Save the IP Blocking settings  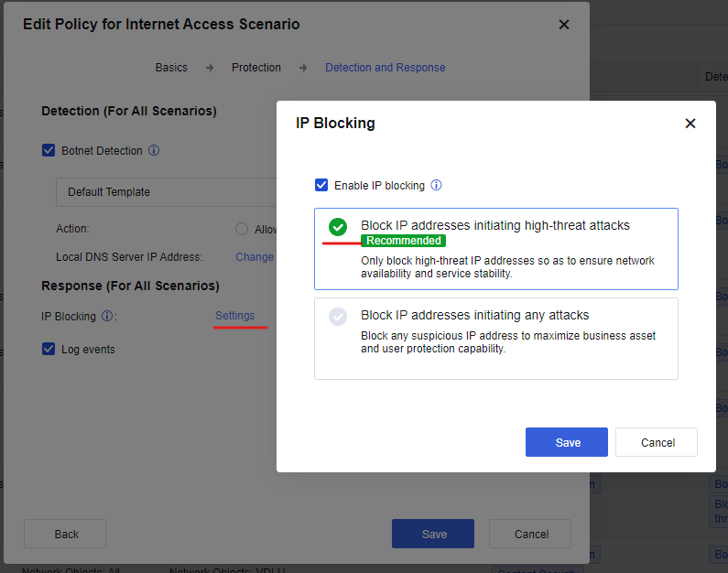[x=567, y=442]
